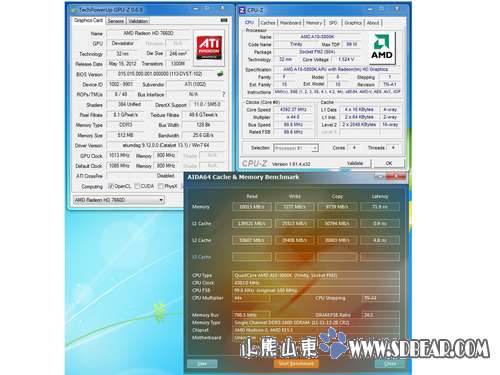Click the Memory Read result field
The width and height of the screenshot is (500, 375).
click(252, 207)
